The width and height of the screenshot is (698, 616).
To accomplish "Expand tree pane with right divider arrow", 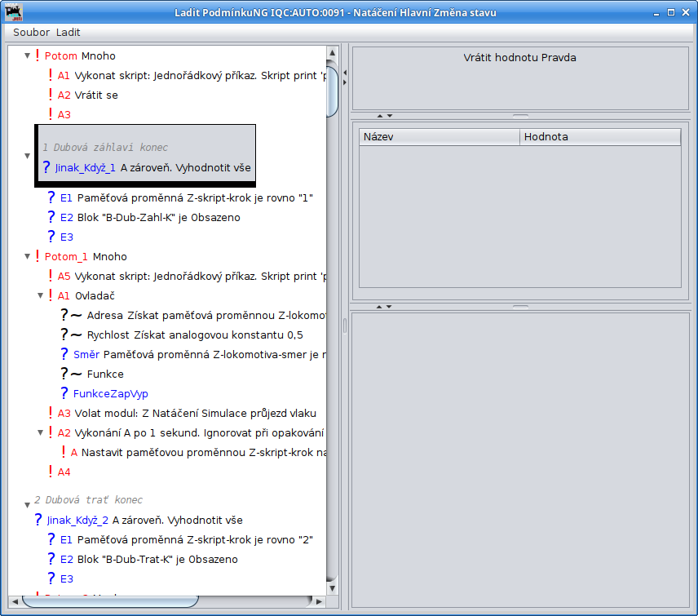I will click(x=345, y=82).
